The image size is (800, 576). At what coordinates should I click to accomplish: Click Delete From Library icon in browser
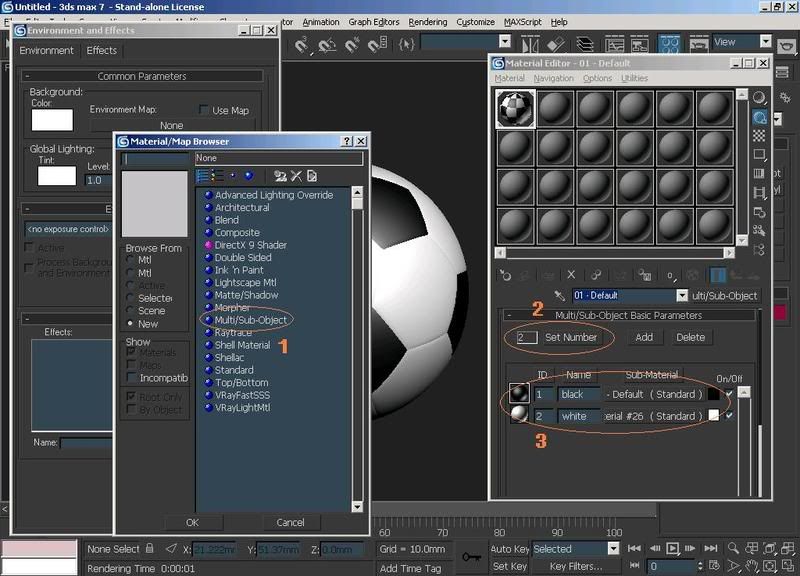click(296, 176)
